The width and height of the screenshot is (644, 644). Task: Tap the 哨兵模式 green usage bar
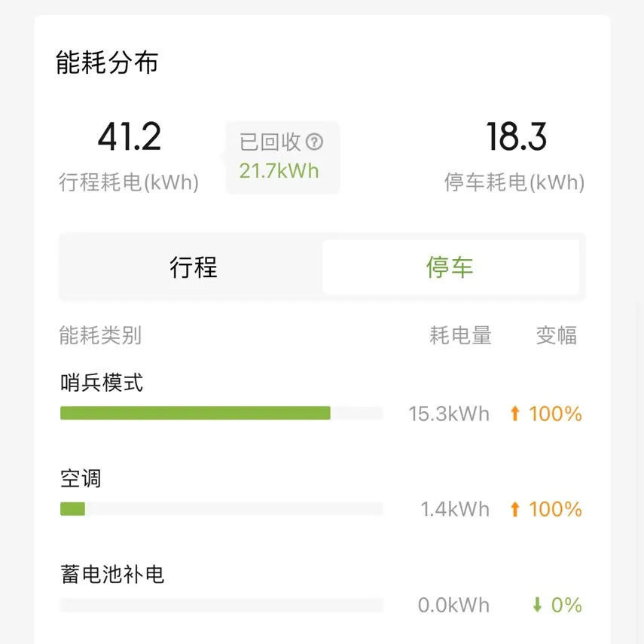point(195,414)
